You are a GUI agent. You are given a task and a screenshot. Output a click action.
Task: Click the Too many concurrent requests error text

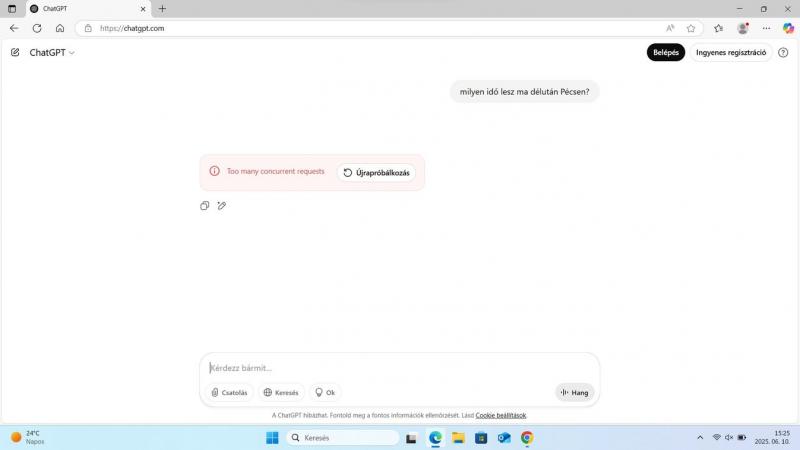tap(276, 171)
